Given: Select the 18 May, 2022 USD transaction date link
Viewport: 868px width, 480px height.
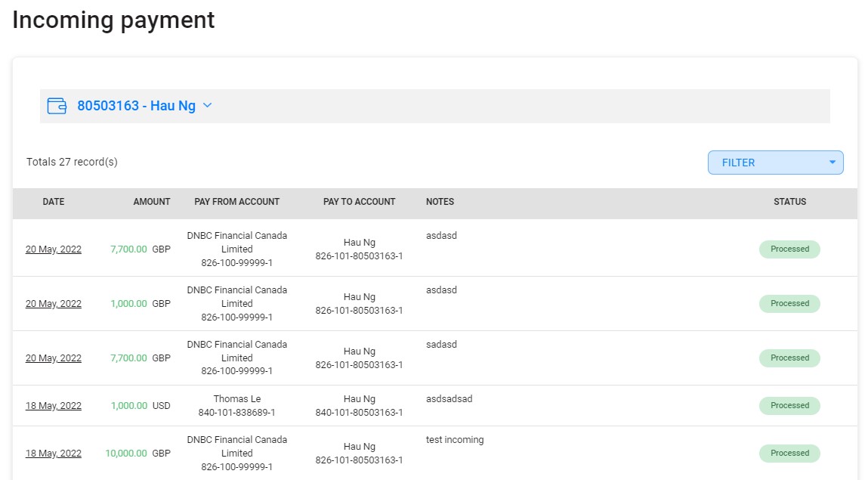Looking at the screenshot, I should click(54, 405).
